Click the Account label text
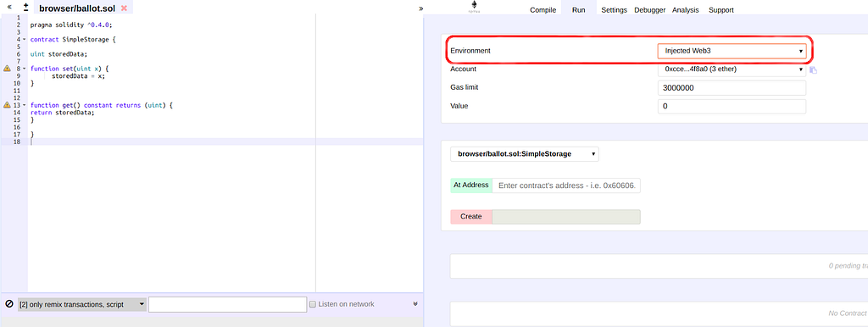This screenshot has height=327, width=868. 464,69
